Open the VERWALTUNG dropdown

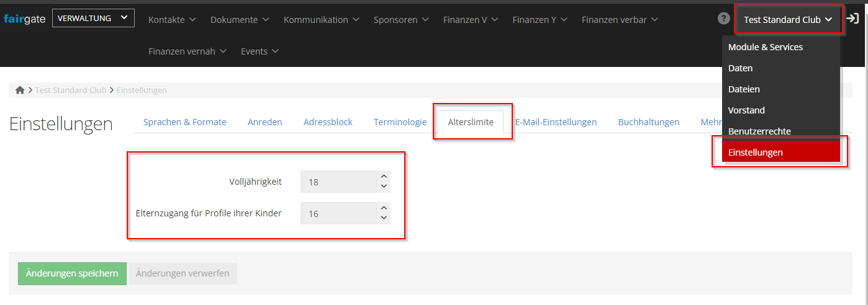(93, 18)
